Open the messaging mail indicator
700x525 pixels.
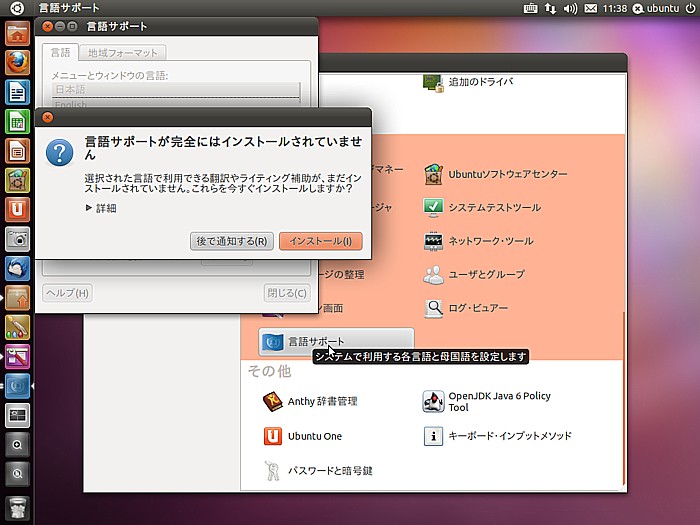point(591,8)
